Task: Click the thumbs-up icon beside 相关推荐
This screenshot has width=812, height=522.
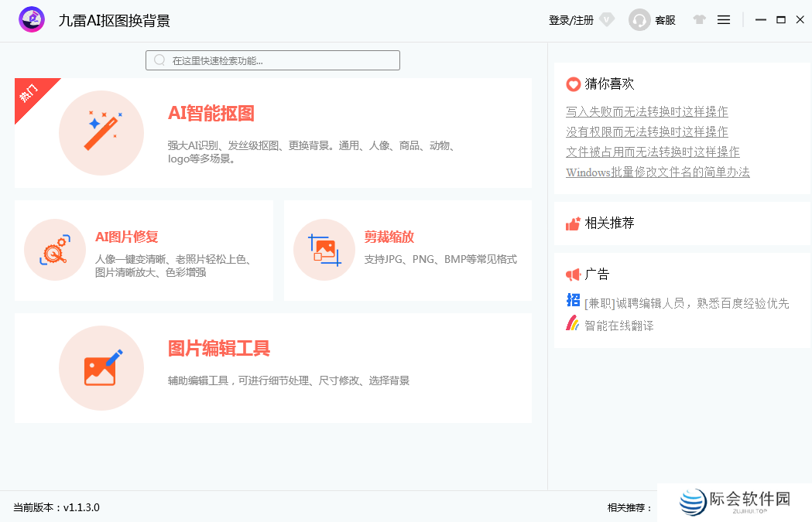Action: (x=572, y=223)
